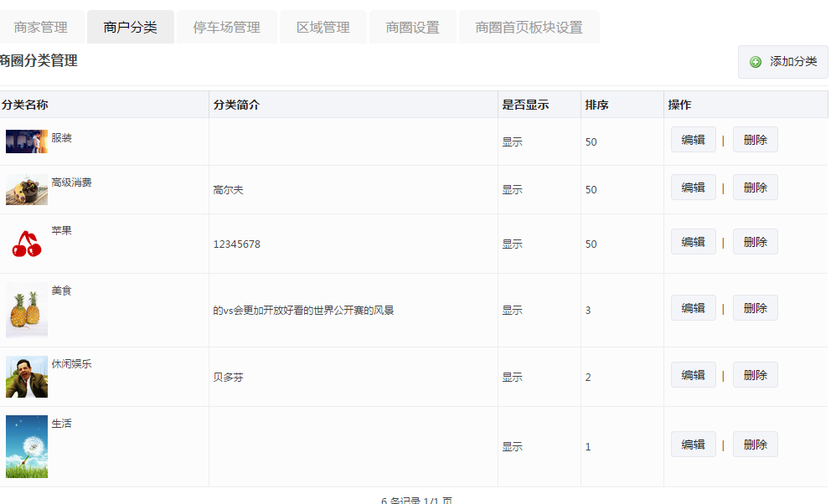The height and width of the screenshot is (504, 836).
Task: Go to the 商圈设置 tab
Action: click(x=412, y=27)
